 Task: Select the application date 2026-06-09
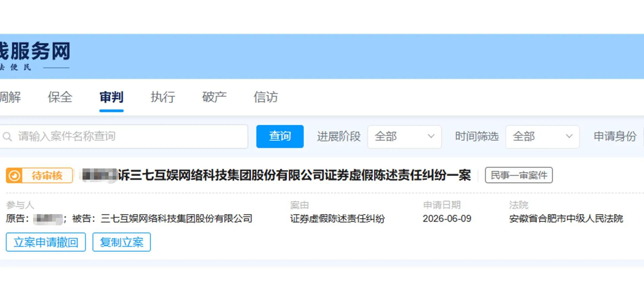click(447, 219)
